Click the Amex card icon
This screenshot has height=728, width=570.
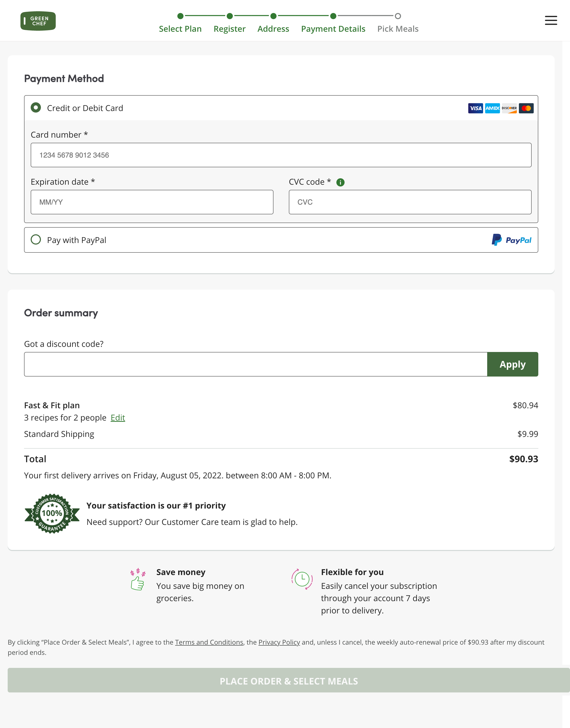[x=492, y=108]
